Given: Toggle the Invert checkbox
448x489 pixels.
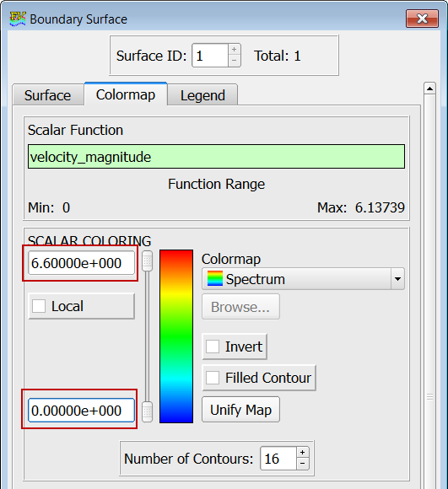Looking at the screenshot, I should (x=213, y=347).
